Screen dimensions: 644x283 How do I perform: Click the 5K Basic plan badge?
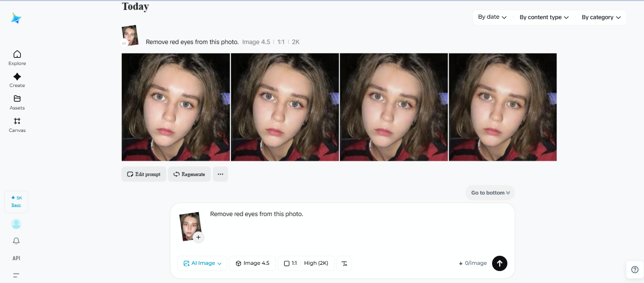[x=16, y=202]
